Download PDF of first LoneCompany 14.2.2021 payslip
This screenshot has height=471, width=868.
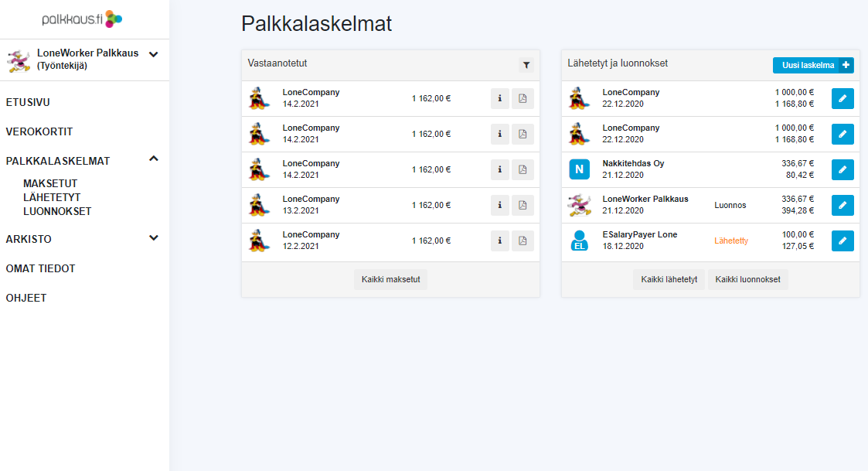click(x=523, y=98)
